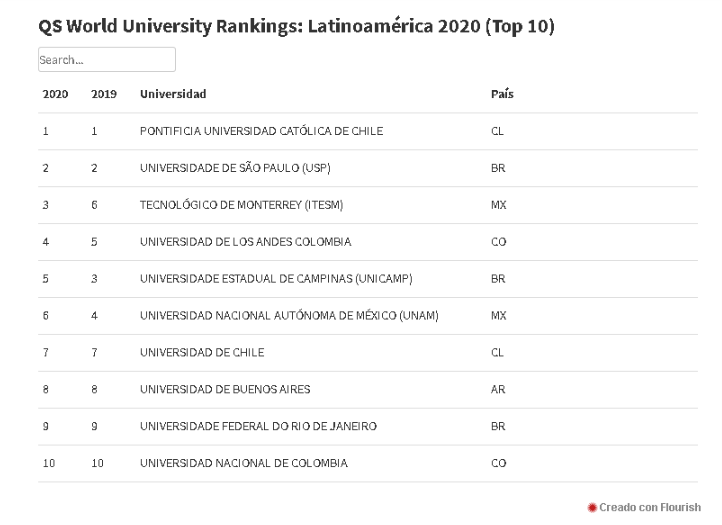This screenshot has width=722, height=525.
Task: Click the chart title heading
Action: (296, 26)
